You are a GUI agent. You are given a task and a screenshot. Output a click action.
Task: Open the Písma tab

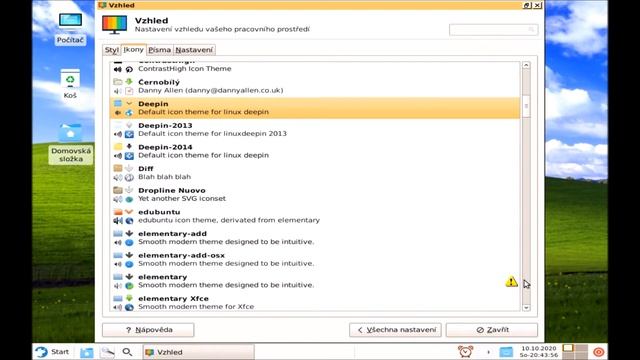(x=160, y=50)
